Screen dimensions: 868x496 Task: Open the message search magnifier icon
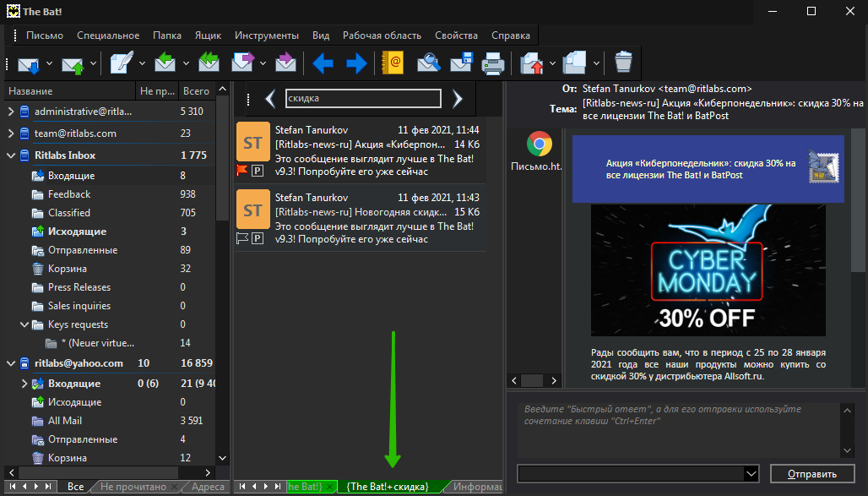click(428, 63)
